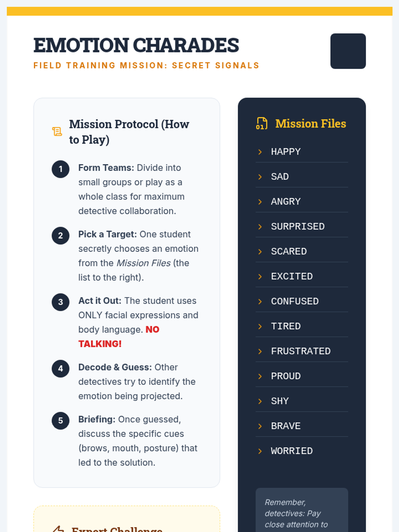The width and height of the screenshot is (399, 532).
Task: Click the EMOTION CHARADES title
Action: (136, 45)
